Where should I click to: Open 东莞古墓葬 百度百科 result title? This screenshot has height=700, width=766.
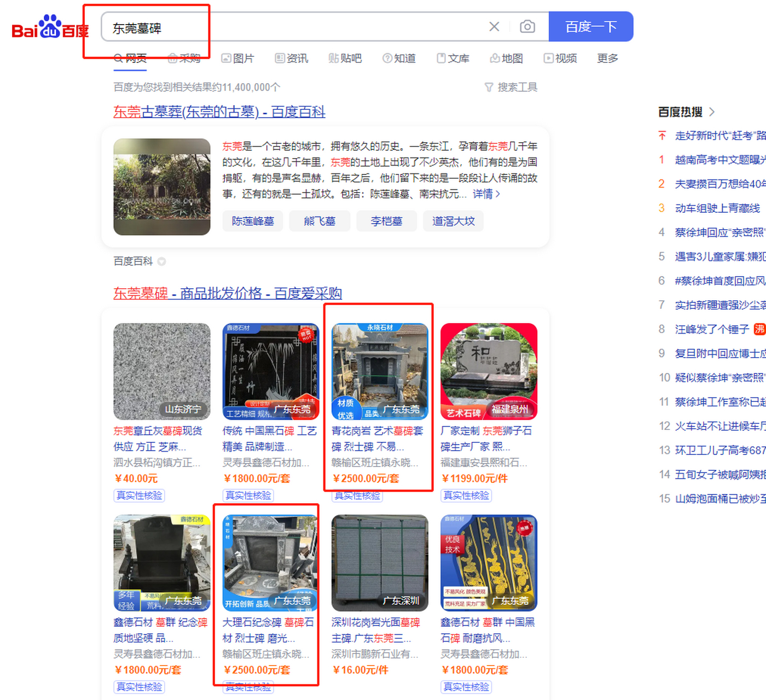(x=219, y=112)
